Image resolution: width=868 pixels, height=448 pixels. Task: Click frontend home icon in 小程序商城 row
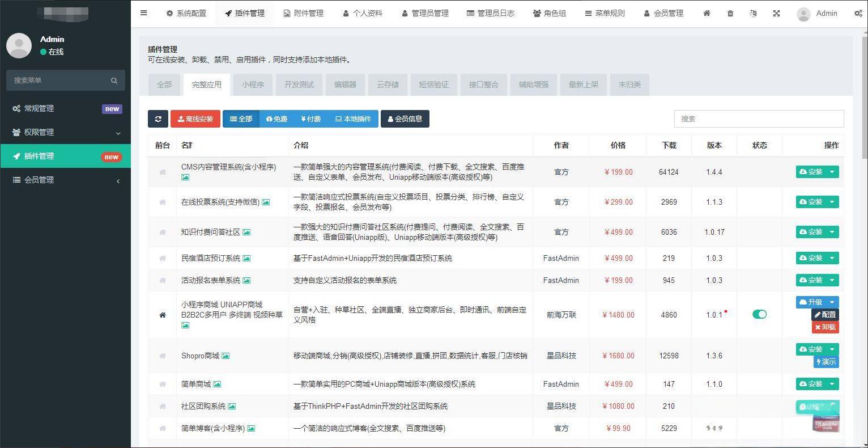[163, 315]
